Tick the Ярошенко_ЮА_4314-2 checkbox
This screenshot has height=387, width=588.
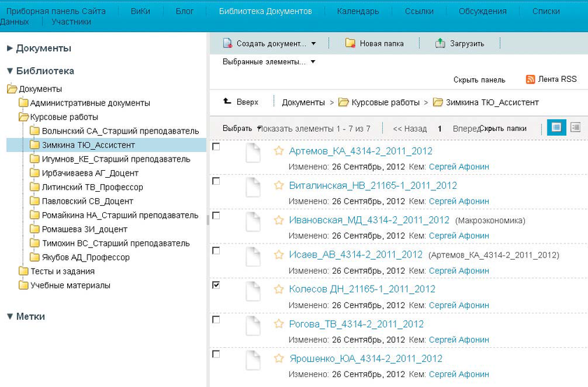[216, 354]
